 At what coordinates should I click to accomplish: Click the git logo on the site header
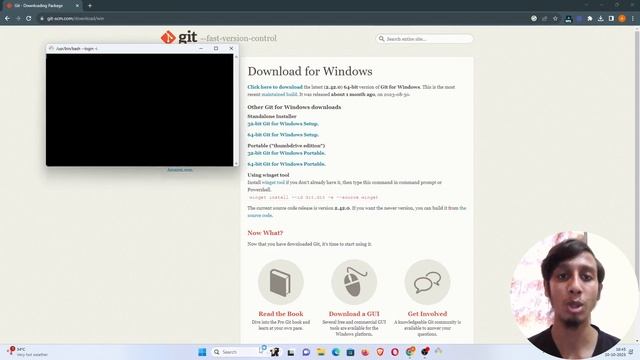pyautogui.click(x=179, y=37)
